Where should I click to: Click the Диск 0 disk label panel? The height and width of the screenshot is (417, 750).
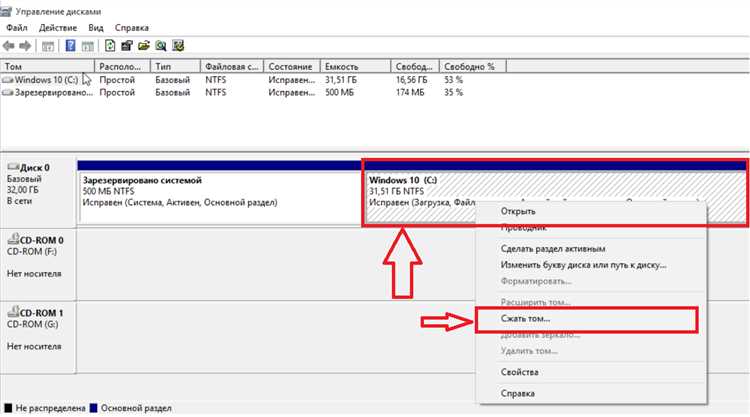coord(38,190)
